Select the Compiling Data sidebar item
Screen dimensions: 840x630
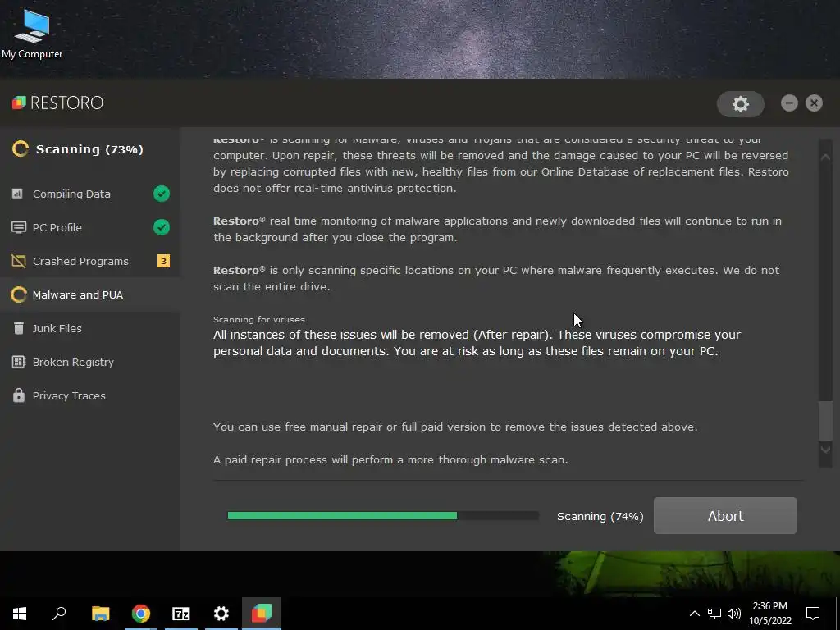(x=90, y=194)
